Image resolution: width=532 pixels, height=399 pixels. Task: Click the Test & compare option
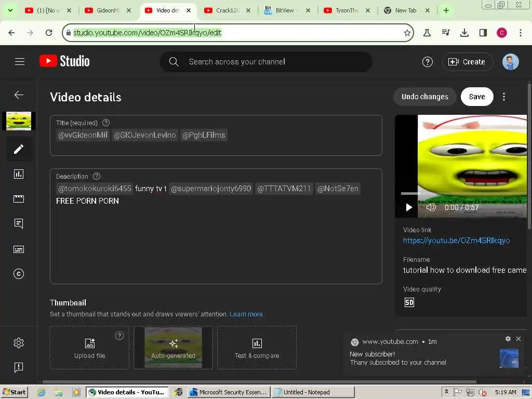click(x=257, y=348)
